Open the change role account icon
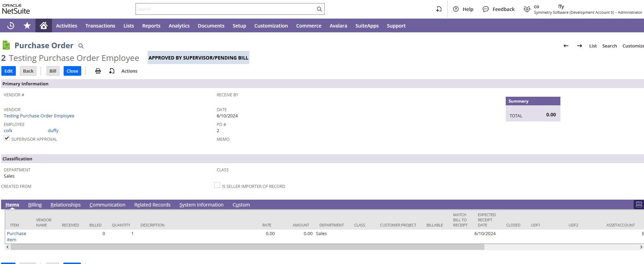644x264 pixels. 527,9
